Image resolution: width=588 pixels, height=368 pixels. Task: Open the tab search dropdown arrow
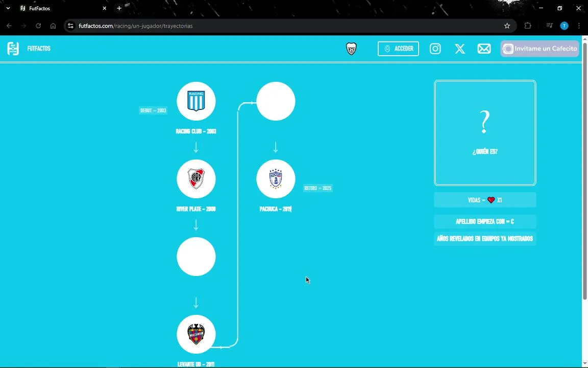[x=8, y=8]
